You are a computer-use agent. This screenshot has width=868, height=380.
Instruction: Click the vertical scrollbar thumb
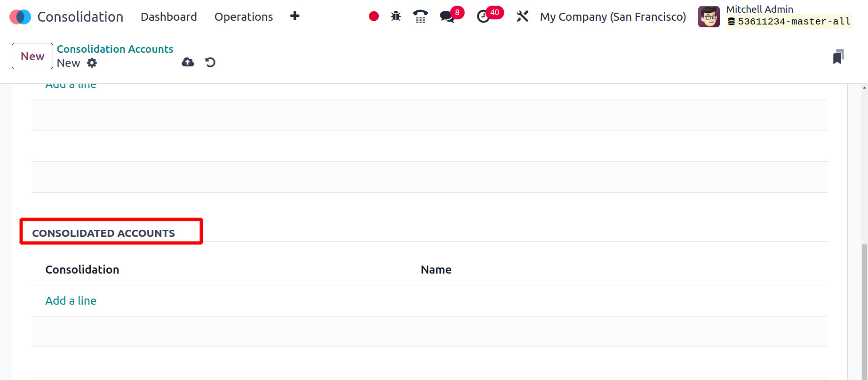[x=864, y=311]
